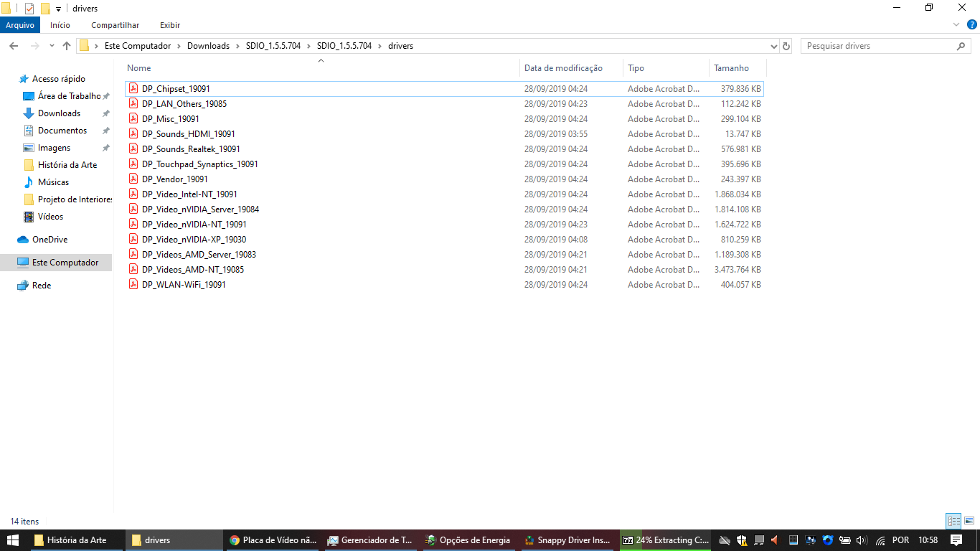The image size is (980, 551).
Task: Click the Back navigation arrow
Action: (x=13, y=46)
